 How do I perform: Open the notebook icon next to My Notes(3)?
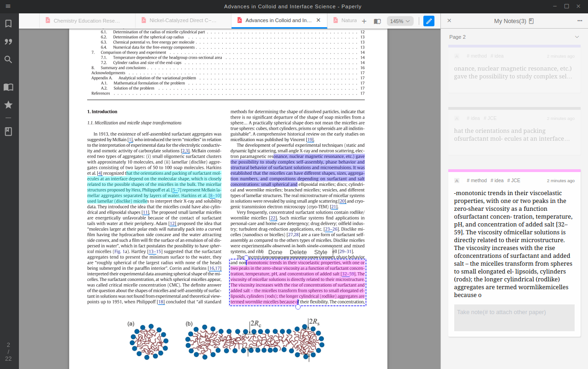pyautogui.click(x=531, y=21)
